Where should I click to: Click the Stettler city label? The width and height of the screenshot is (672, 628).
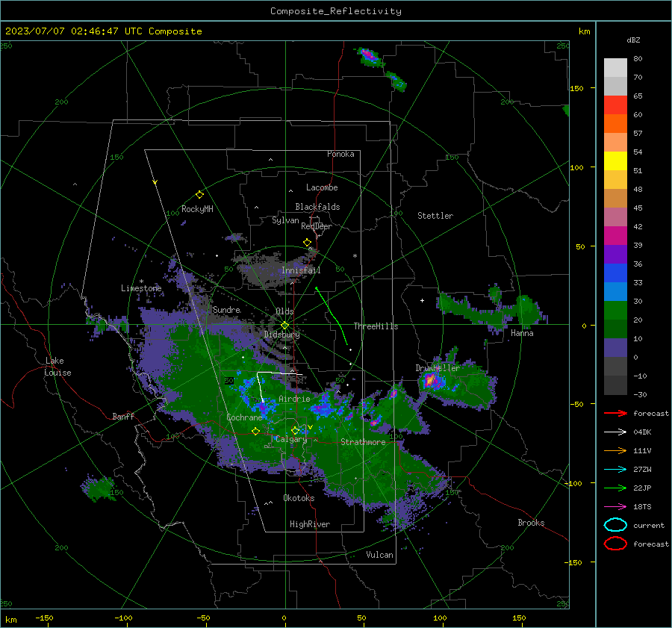pos(435,216)
